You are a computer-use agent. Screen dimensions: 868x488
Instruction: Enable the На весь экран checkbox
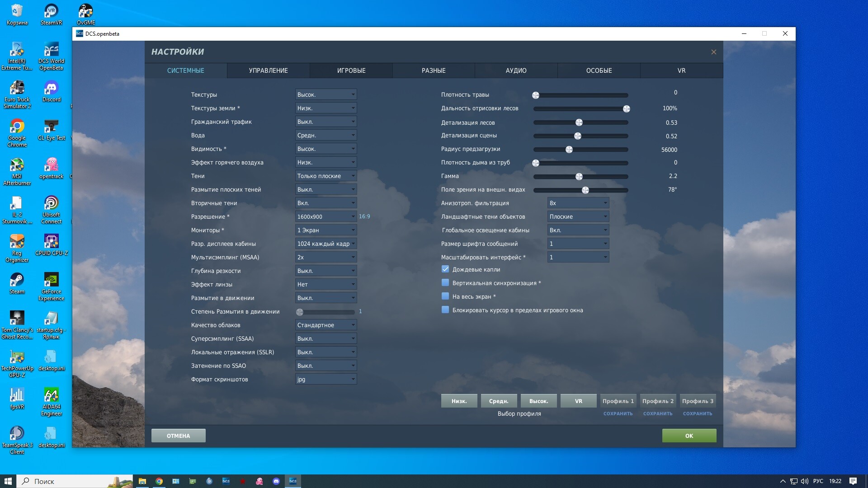point(445,296)
